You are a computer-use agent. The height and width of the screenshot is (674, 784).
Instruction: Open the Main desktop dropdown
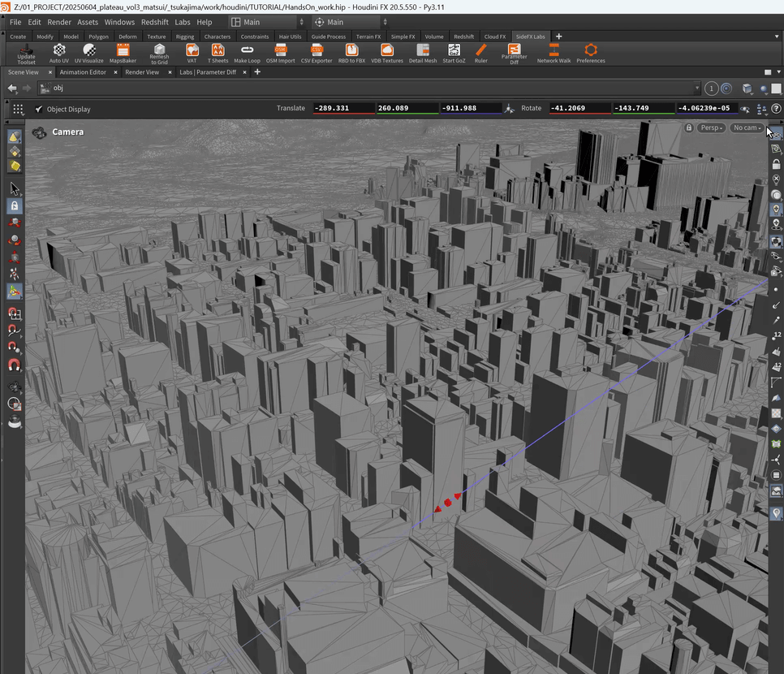click(x=268, y=22)
